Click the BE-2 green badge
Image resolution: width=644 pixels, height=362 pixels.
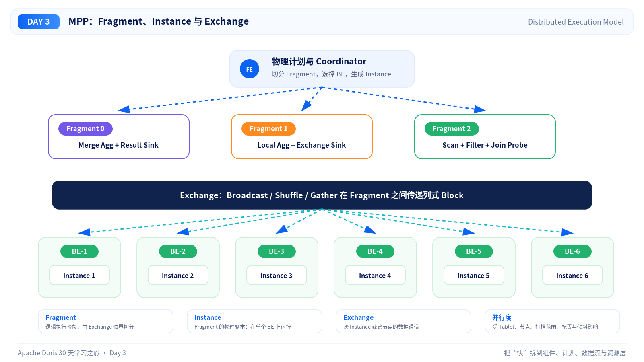pos(178,251)
